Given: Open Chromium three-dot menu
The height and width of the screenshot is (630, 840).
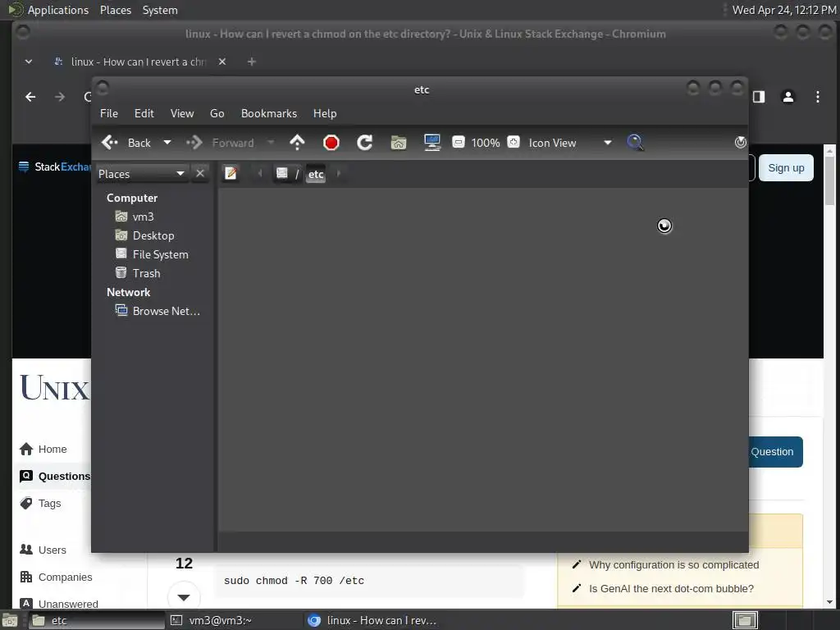Looking at the screenshot, I should pos(818,97).
